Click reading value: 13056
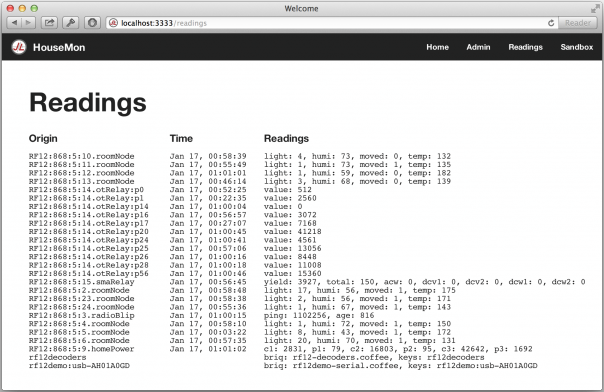This screenshot has height=392, width=604. click(292, 248)
